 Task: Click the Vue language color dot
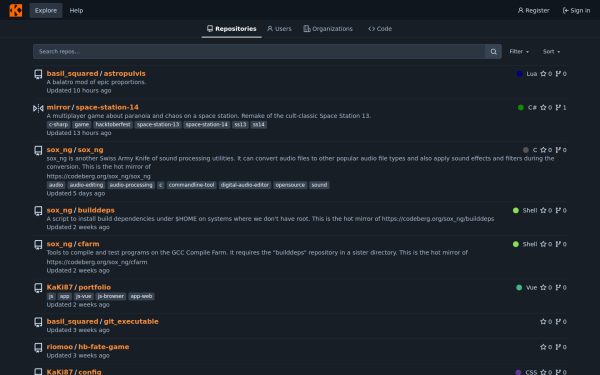519,287
